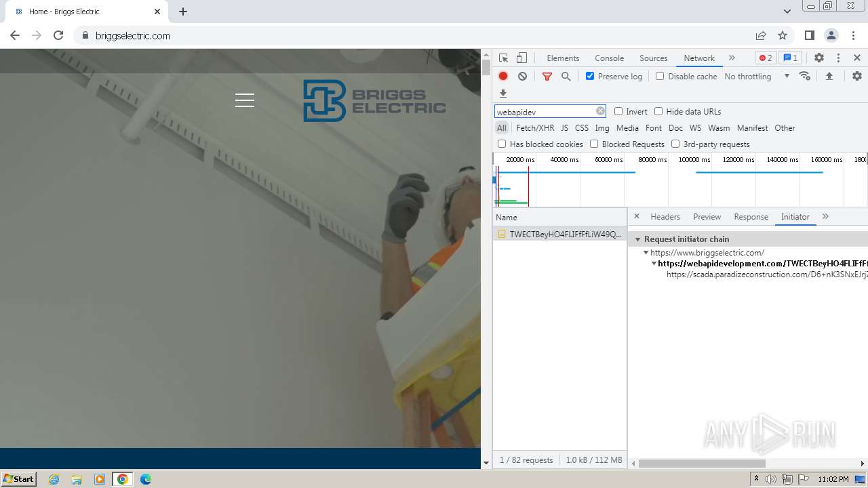
Task: Collapse the webapidevelopment.com initiator node
Action: tap(654, 263)
